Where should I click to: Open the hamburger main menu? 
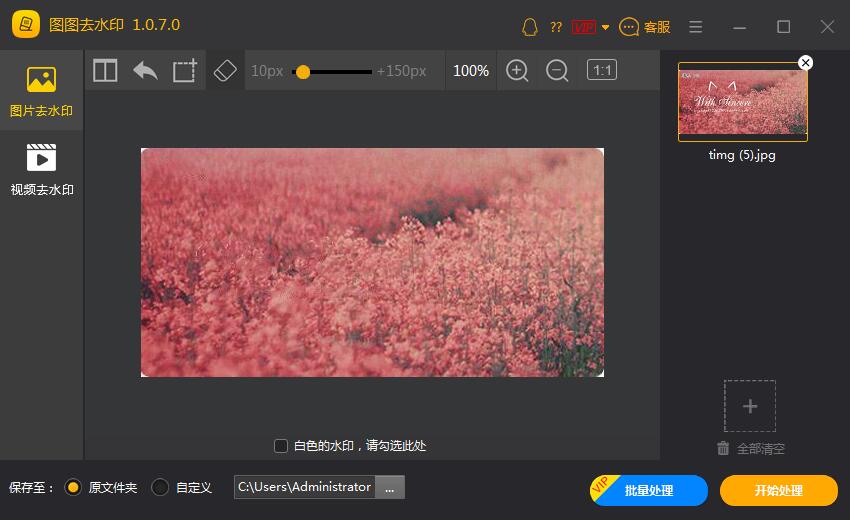click(696, 27)
